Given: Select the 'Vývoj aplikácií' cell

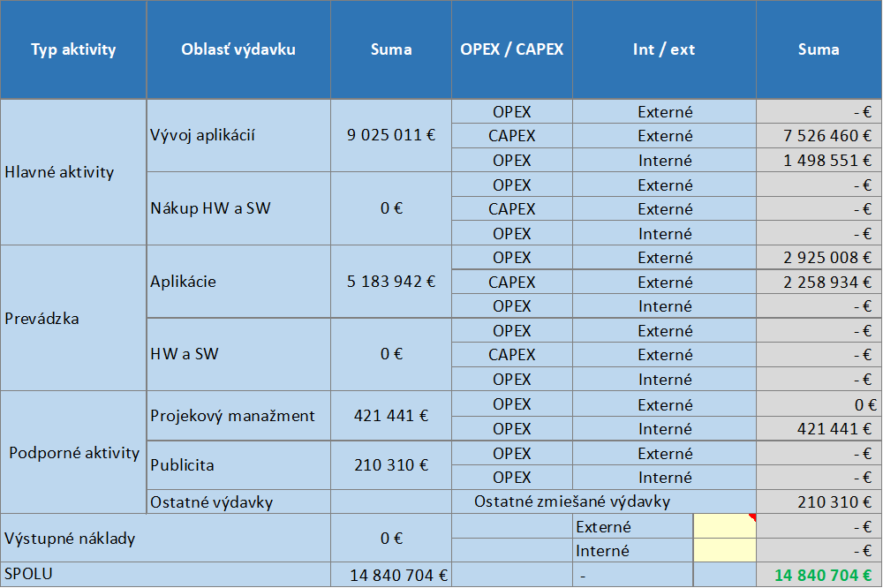Looking at the screenshot, I should pyautogui.click(x=238, y=136).
